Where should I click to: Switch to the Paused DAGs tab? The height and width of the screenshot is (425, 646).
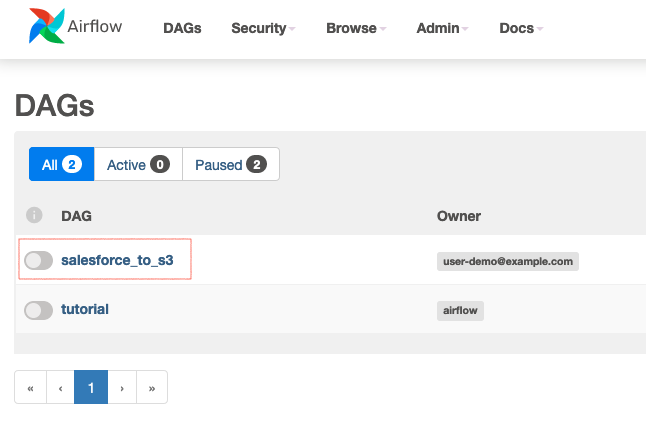(x=231, y=164)
